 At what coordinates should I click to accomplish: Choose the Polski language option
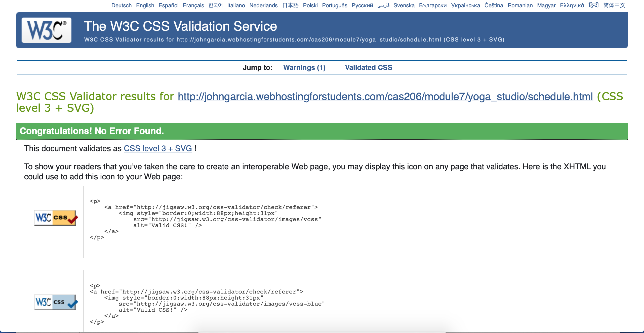point(310,5)
